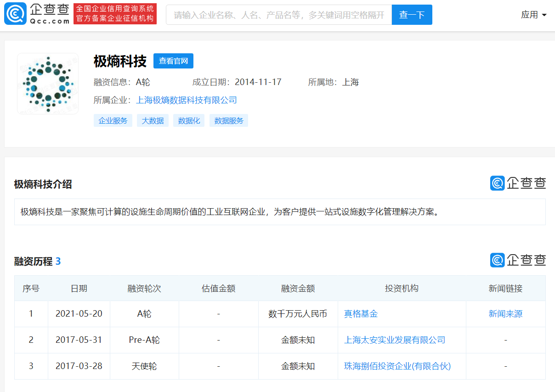The width and height of the screenshot is (555, 392).
Task: Click the 极熵科技 company title
Action: point(120,61)
